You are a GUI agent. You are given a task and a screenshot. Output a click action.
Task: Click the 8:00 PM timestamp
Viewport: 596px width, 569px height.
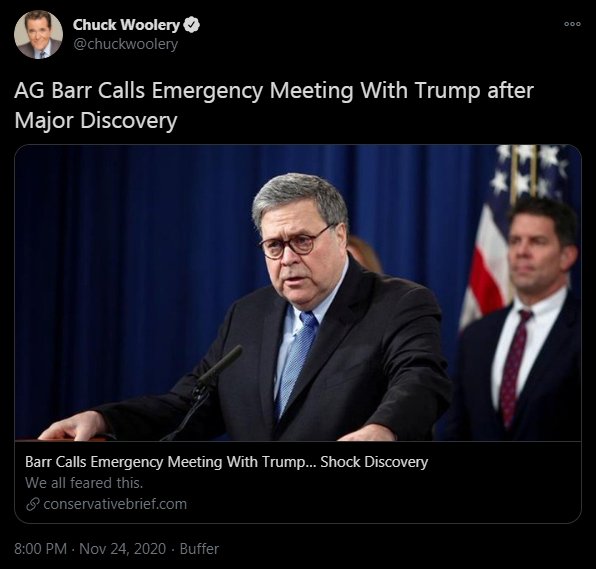pos(41,549)
